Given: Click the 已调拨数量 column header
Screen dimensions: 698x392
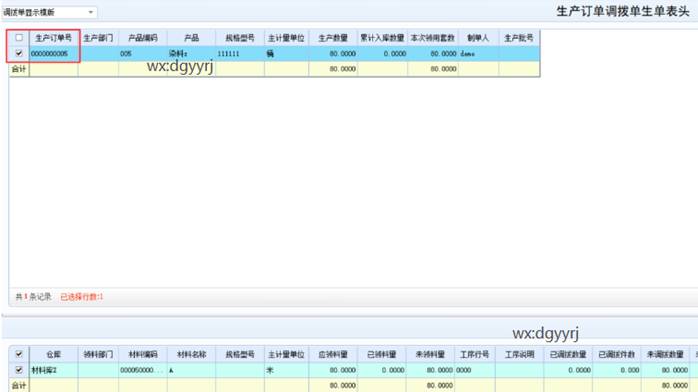Looking at the screenshot, I should pyautogui.click(x=568, y=355).
